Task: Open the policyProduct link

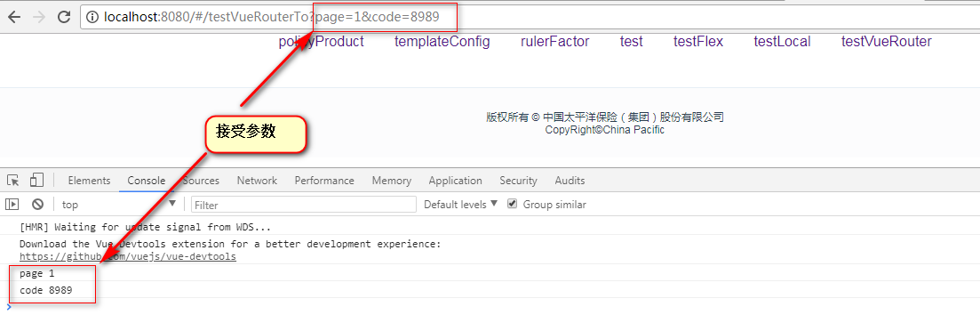Action: coord(322,42)
